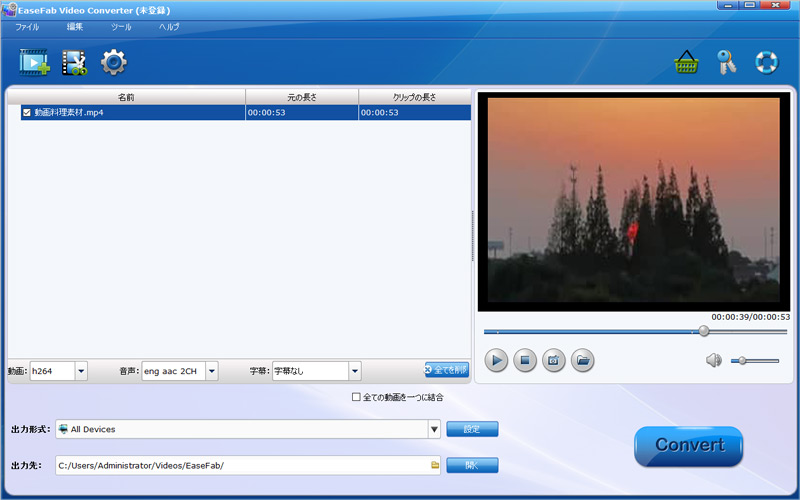Click the video preview image
This screenshot has width=800, height=500.
tap(634, 200)
